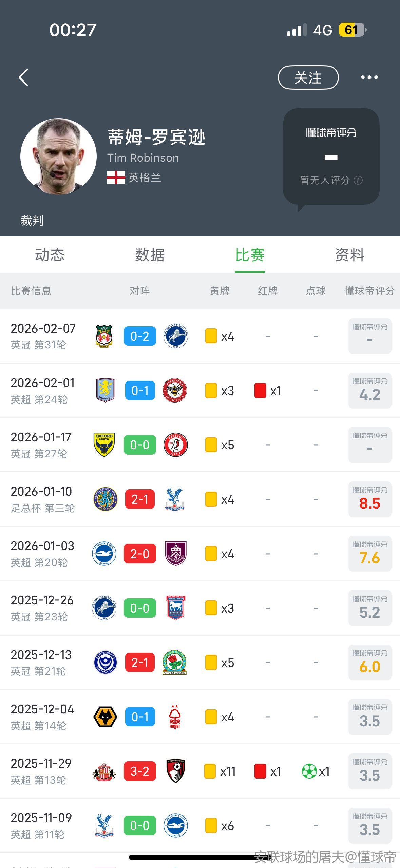Tap the Burnley crest icon
This screenshot has width=400, height=868.
(x=175, y=554)
